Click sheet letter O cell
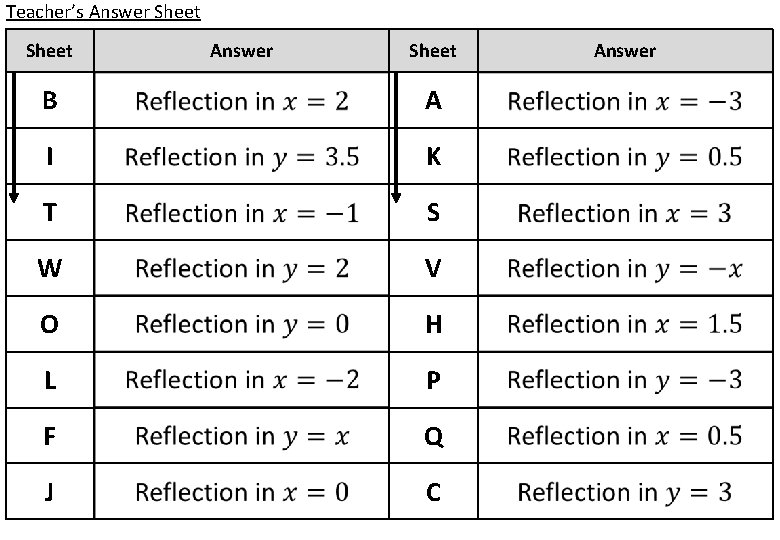The height and width of the screenshot is (540, 780). (x=49, y=325)
